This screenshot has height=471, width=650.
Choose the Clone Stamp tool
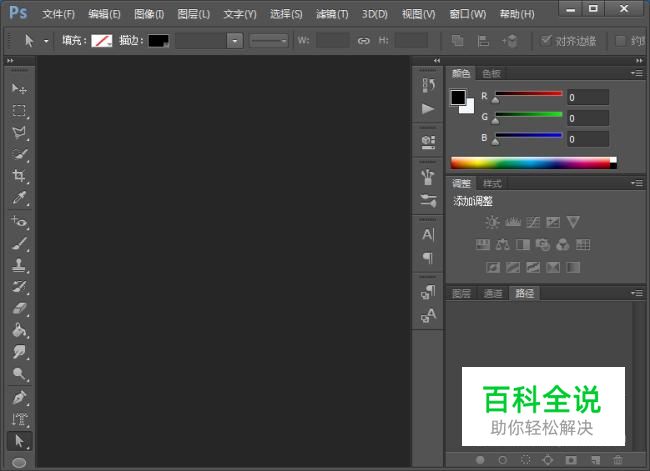(19, 265)
